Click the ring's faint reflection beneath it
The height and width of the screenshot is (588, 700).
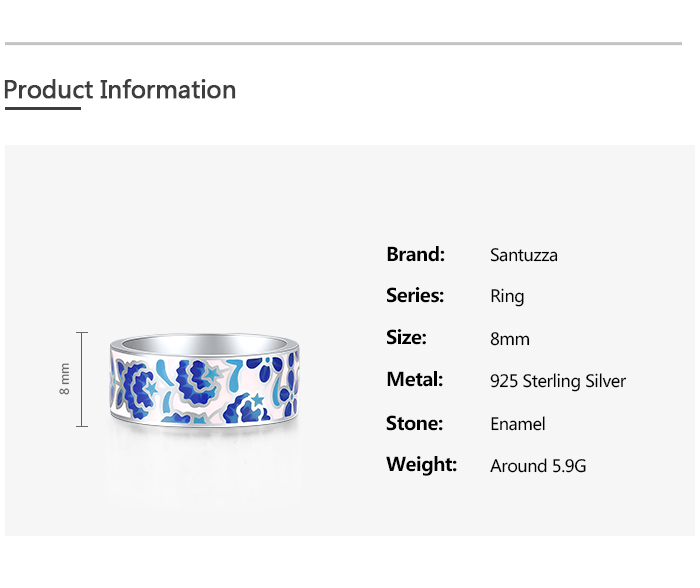click(x=205, y=460)
